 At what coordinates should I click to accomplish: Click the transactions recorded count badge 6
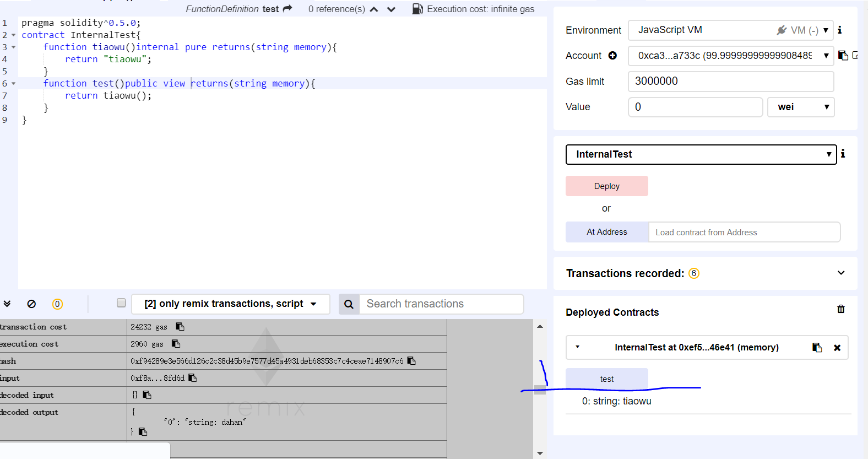click(694, 273)
